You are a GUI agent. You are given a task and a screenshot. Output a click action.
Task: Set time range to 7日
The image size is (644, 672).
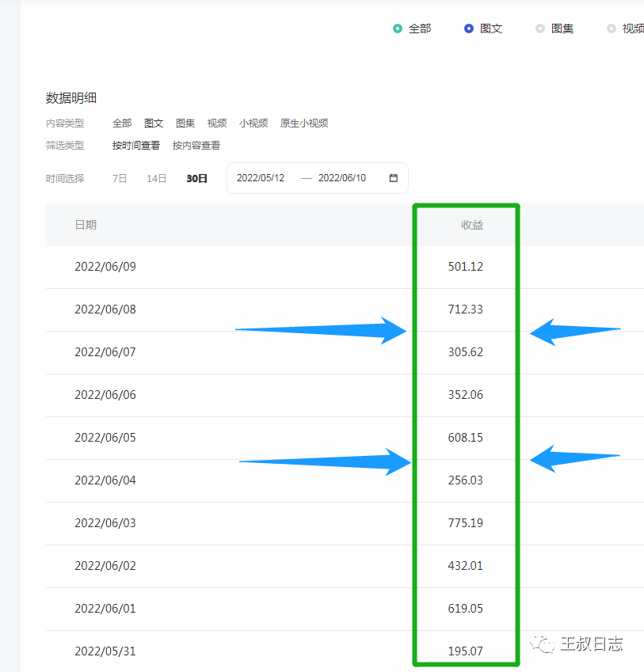click(x=120, y=178)
